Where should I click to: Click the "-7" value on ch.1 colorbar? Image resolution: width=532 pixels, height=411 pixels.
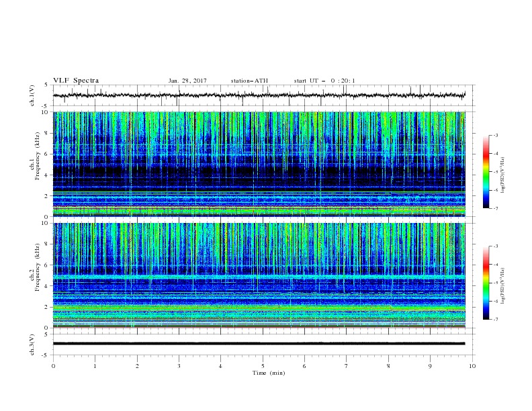coord(495,208)
